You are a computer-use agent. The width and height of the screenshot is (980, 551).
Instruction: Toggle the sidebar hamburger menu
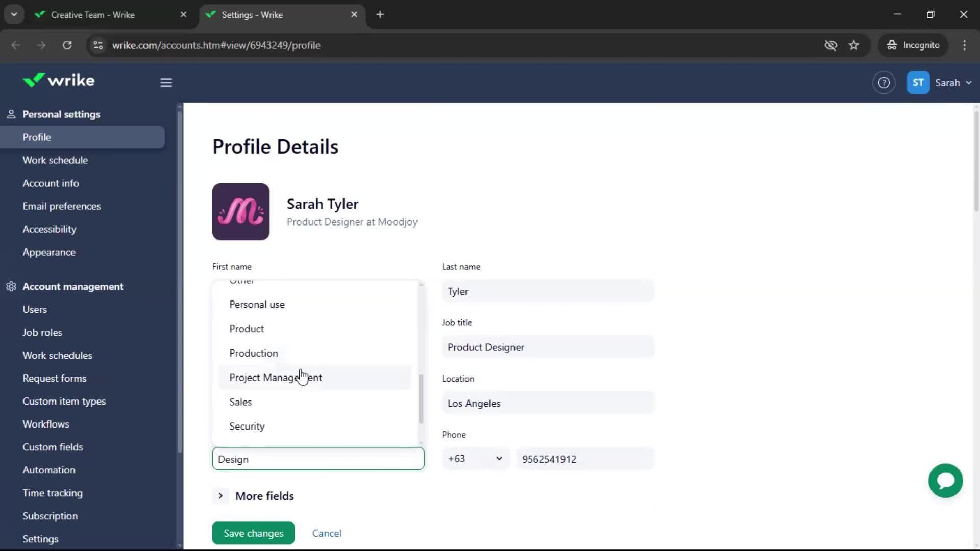coord(166,82)
